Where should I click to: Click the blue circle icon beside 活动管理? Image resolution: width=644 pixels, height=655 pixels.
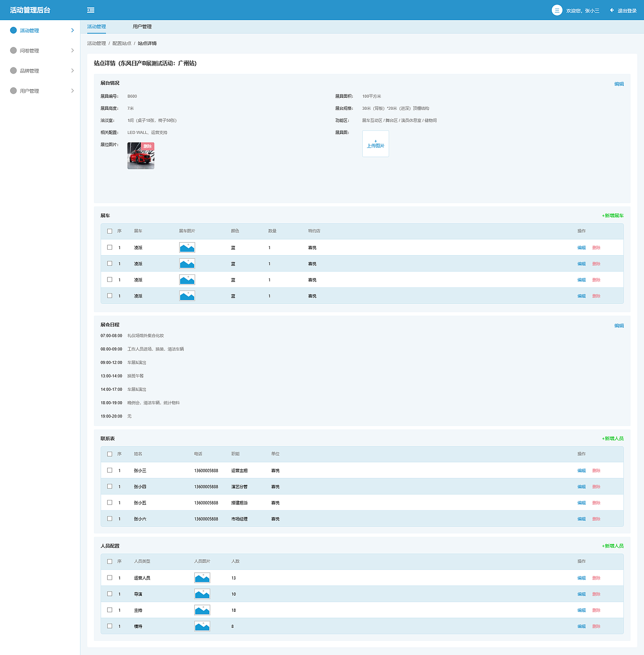tap(14, 30)
